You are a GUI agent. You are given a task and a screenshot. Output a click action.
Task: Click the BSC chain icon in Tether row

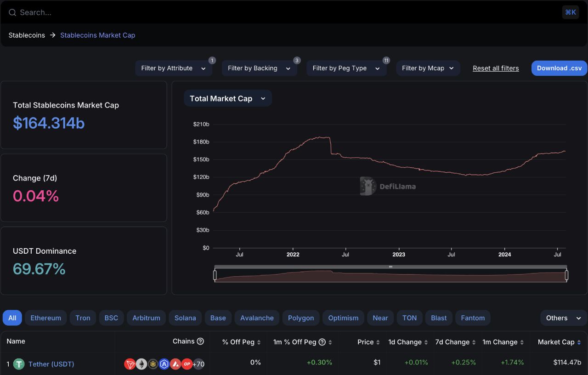click(153, 364)
